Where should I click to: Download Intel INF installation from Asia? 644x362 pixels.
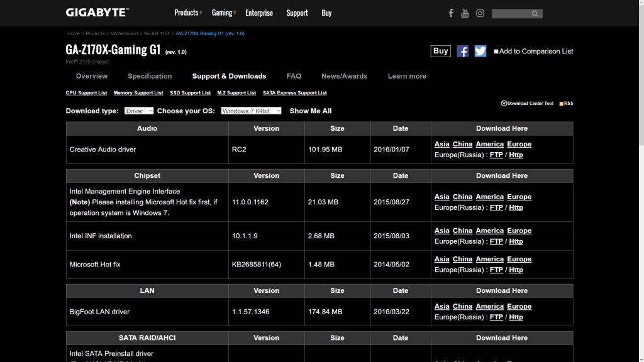click(x=441, y=231)
